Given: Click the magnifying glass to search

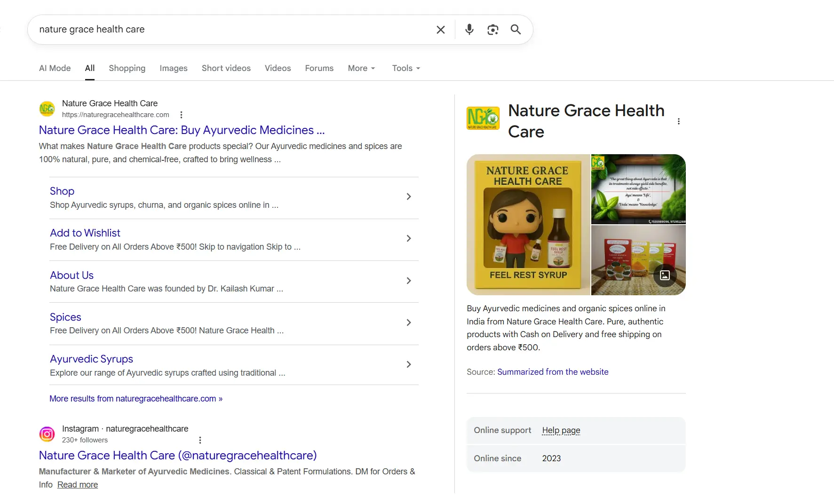Looking at the screenshot, I should [x=515, y=29].
